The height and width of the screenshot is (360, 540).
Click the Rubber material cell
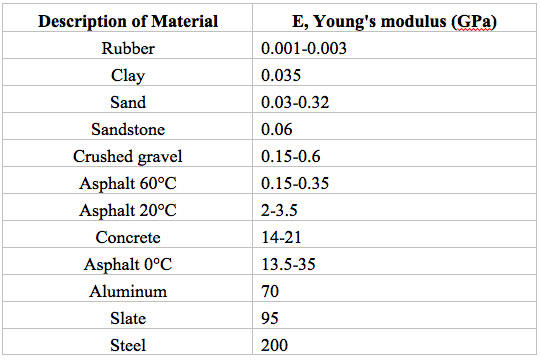(127, 45)
